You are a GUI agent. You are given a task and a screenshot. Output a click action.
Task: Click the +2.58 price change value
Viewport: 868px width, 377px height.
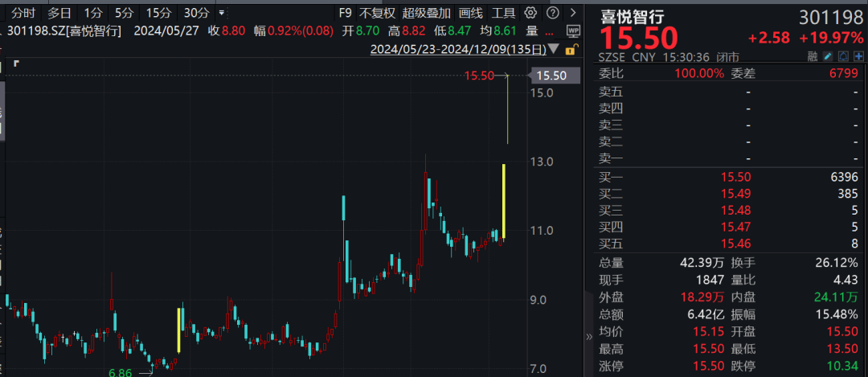[769, 39]
